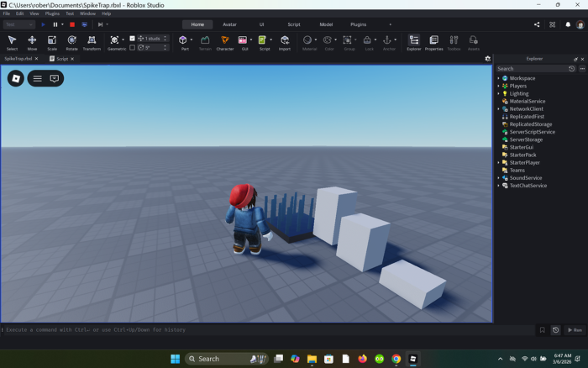588x368 pixels.
Task: Open the File menu
Action: pyautogui.click(x=7, y=13)
